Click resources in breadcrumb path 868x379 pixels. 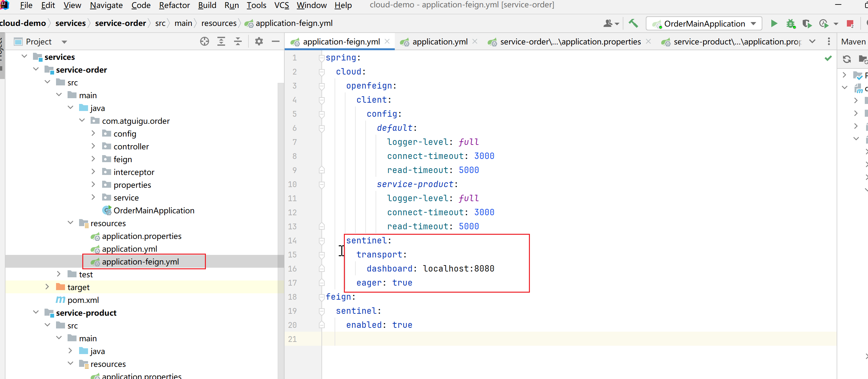click(219, 23)
